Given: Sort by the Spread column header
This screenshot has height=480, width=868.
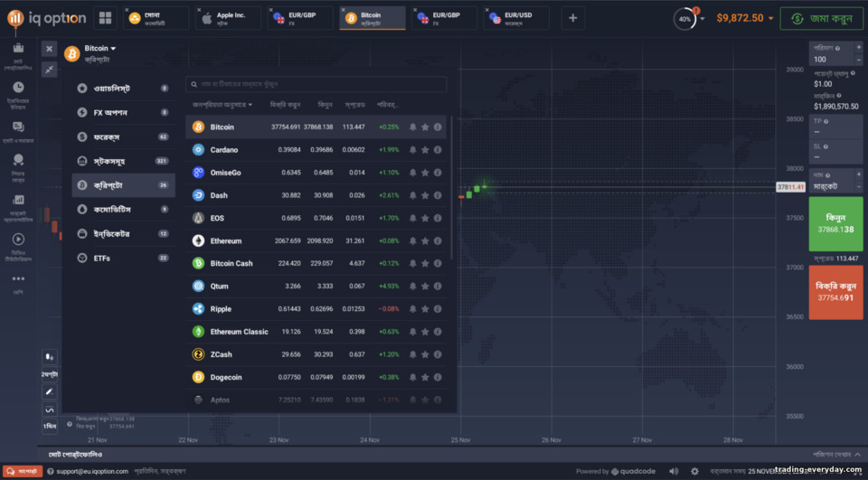Looking at the screenshot, I should pos(354,105).
